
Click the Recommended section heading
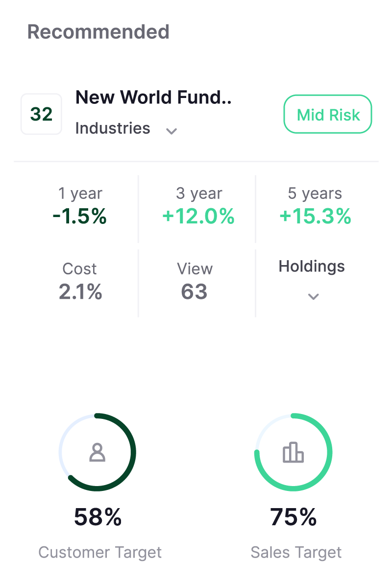(x=98, y=32)
